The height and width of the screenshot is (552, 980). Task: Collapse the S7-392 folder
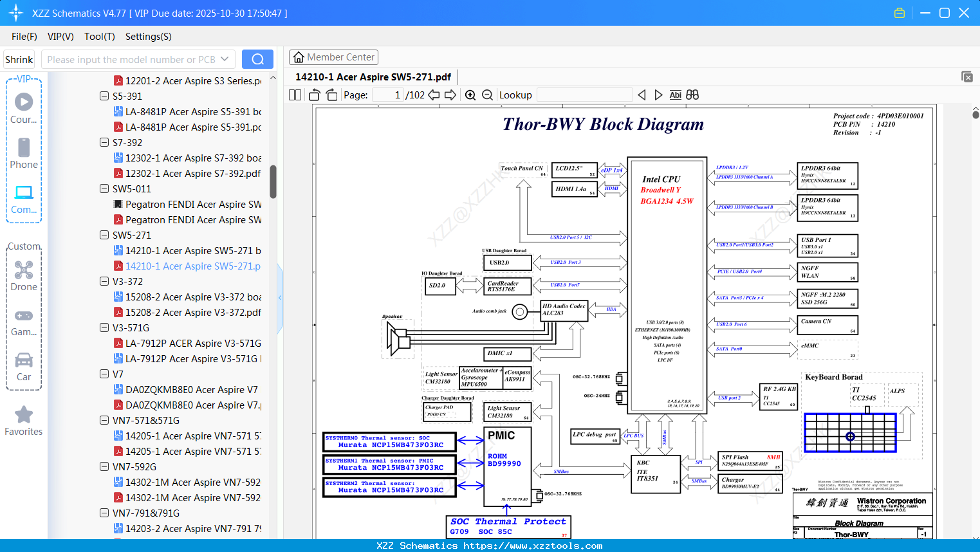pos(104,142)
